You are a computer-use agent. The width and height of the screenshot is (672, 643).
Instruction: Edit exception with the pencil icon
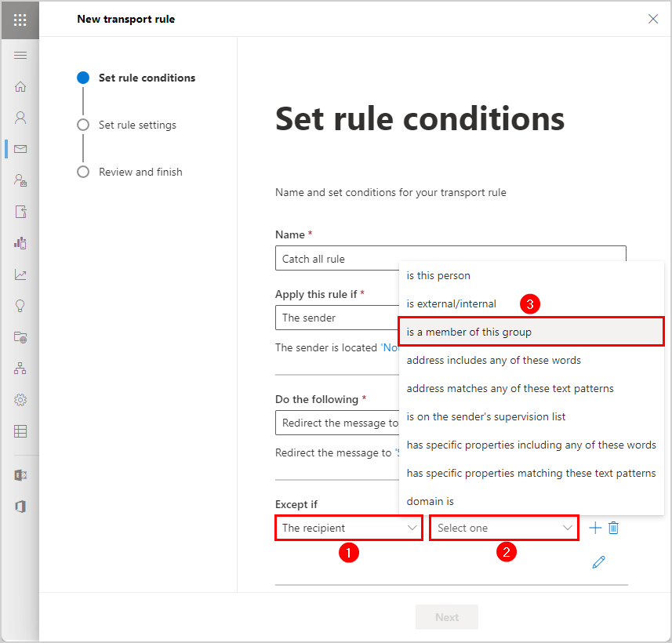tap(598, 562)
